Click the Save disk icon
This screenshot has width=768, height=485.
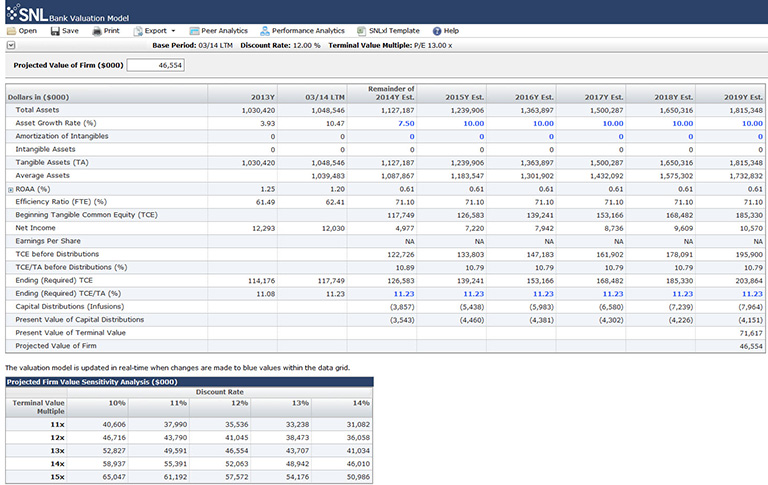coord(54,31)
